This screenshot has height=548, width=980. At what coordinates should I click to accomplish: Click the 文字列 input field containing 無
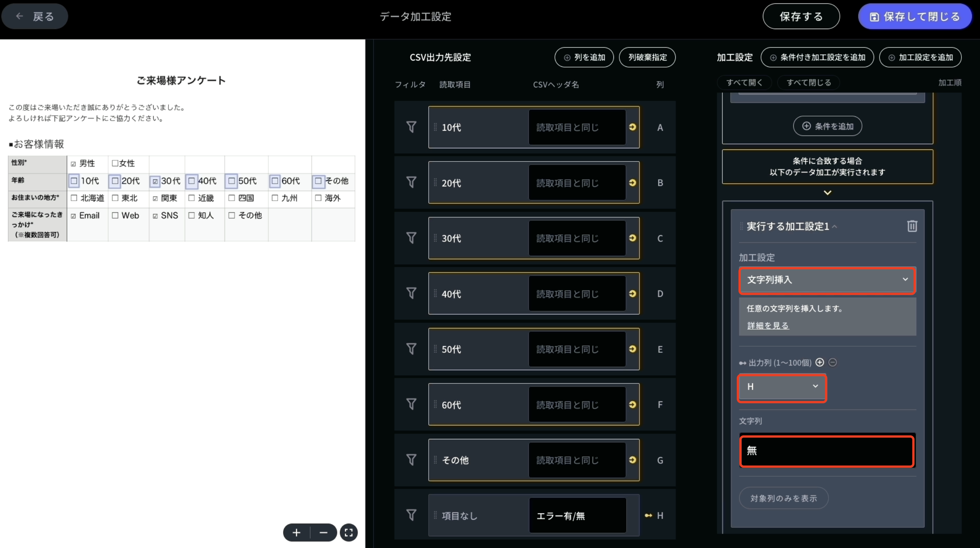[826, 451]
